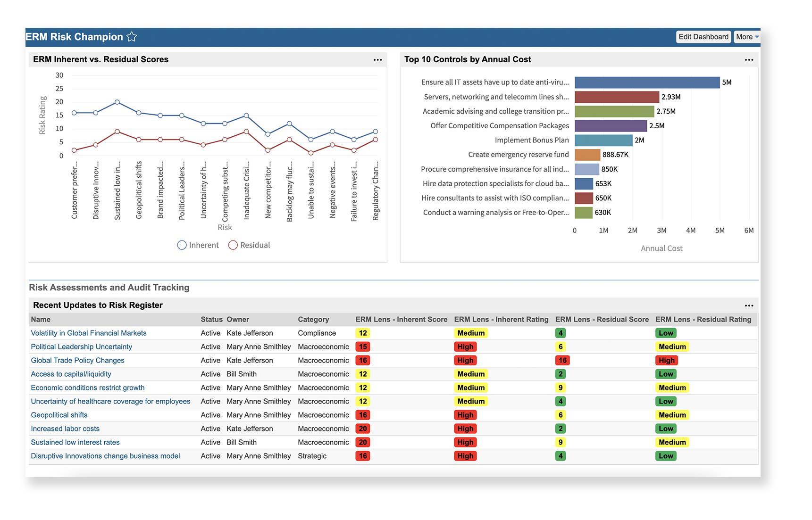Select the red inherent score 20 for Sustained low interest rates
Screen dimensions: 812x520
(x=362, y=442)
